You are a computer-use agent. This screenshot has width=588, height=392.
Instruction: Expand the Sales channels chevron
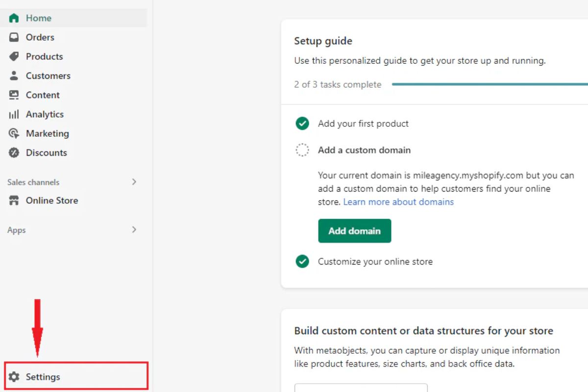(x=134, y=182)
